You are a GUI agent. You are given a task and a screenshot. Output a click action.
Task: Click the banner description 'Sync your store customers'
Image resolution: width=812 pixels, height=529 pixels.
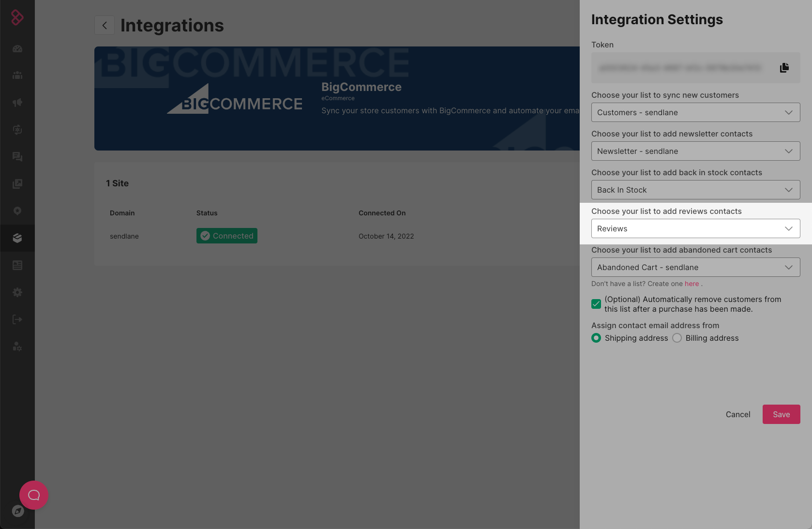tap(451, 111)
